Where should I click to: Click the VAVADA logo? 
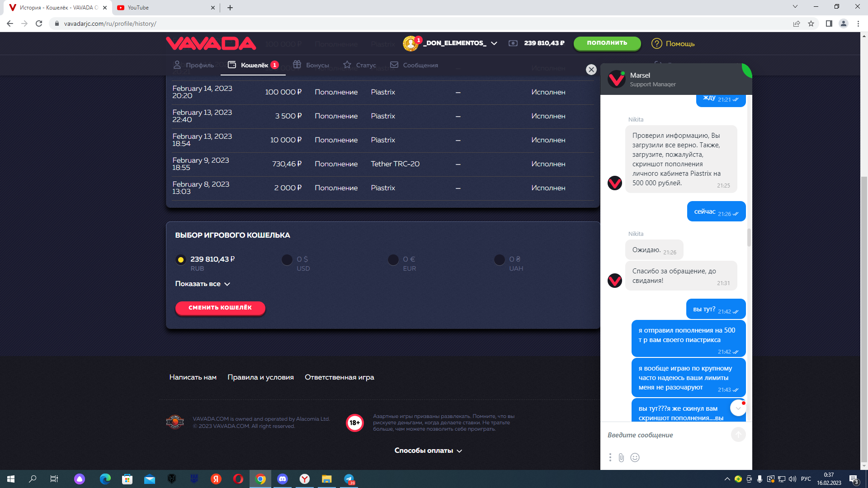click(x=211, y=43)
